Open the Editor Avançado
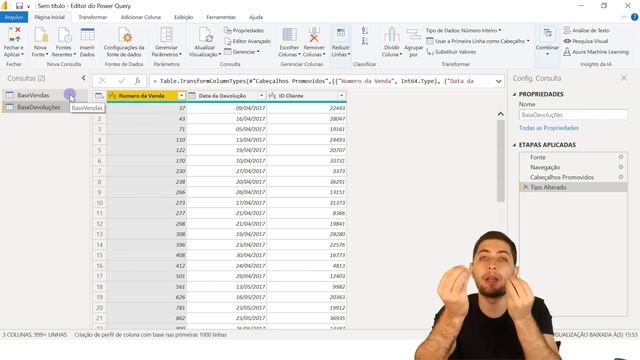This screenshot has width=640, height=360. click(247, 41)
